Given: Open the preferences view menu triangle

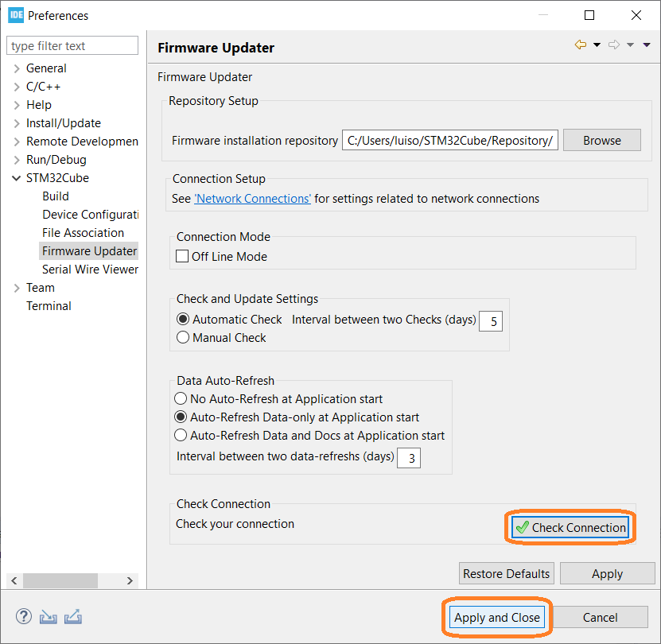Looking at the screenshot, I should 646,45.
